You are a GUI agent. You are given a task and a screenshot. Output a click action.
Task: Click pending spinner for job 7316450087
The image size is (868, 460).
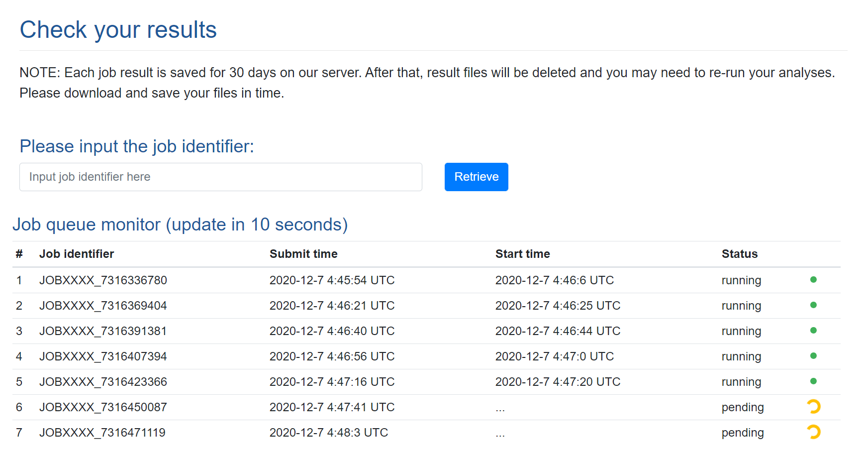point(814,407)
